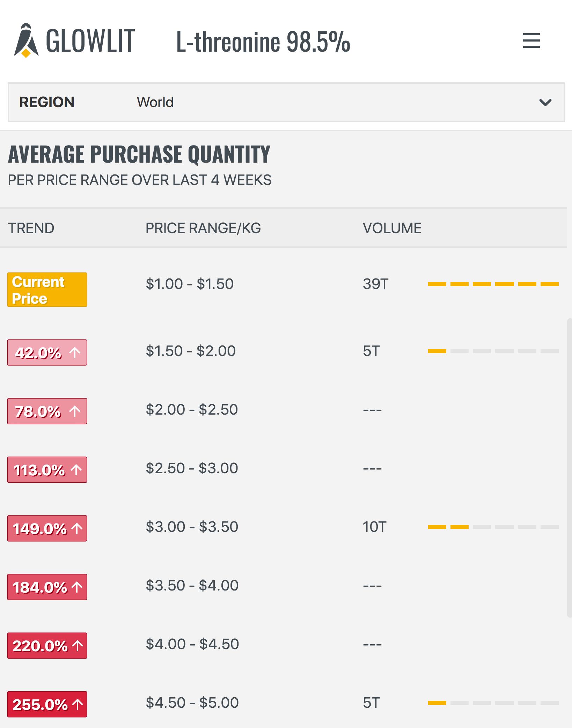572x728 pixels.
Task: Click the 10T volume bar indicator
Action: [493, 527]
